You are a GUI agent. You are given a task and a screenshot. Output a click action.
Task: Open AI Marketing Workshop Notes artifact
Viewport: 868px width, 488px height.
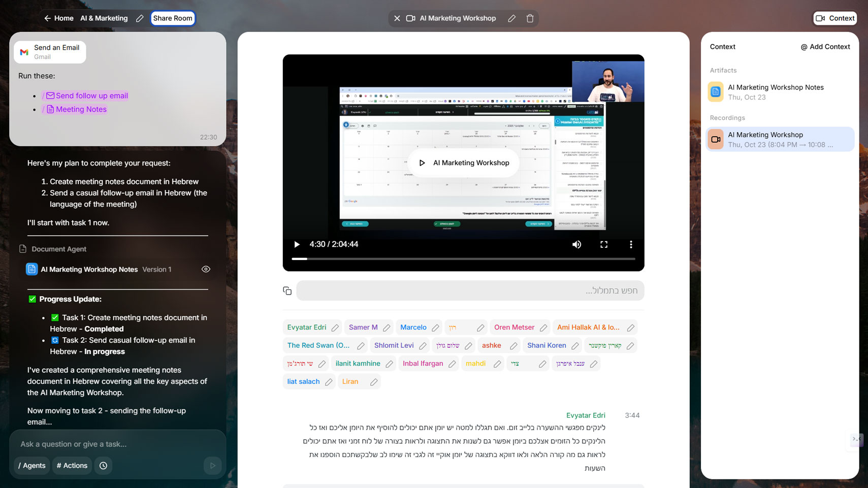(776, 92)
